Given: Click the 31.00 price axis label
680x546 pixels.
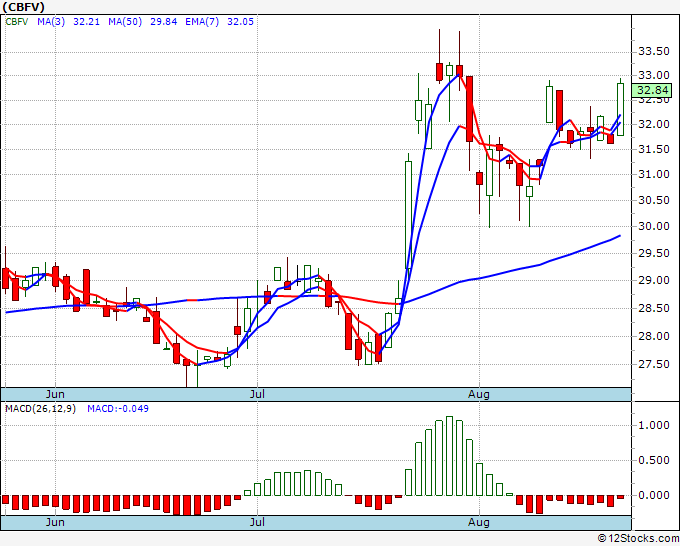Looking at the screenshot, I should point(654,174).
